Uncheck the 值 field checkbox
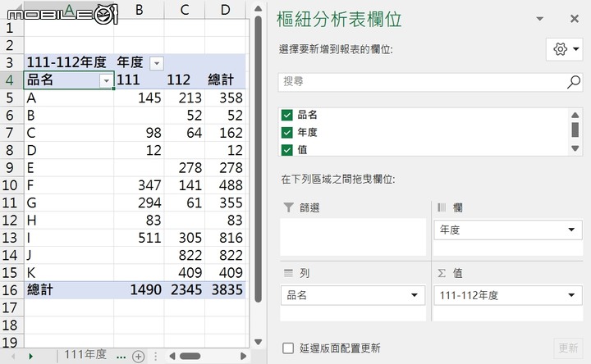 pyautogui.click(x=286, y=150)
